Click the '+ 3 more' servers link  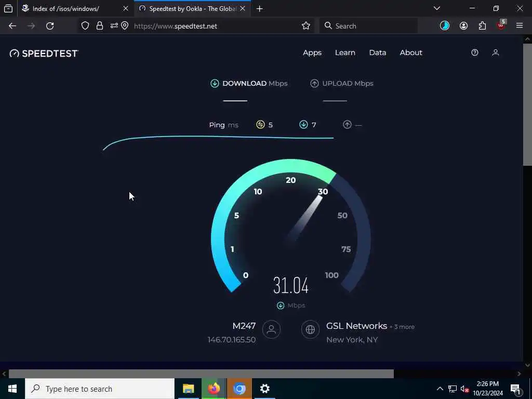click(402, 327)
